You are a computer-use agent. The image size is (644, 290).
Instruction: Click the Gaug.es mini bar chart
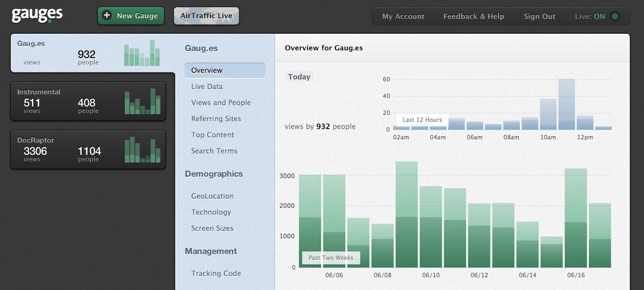pyautogui.click(x=142, y=53)
